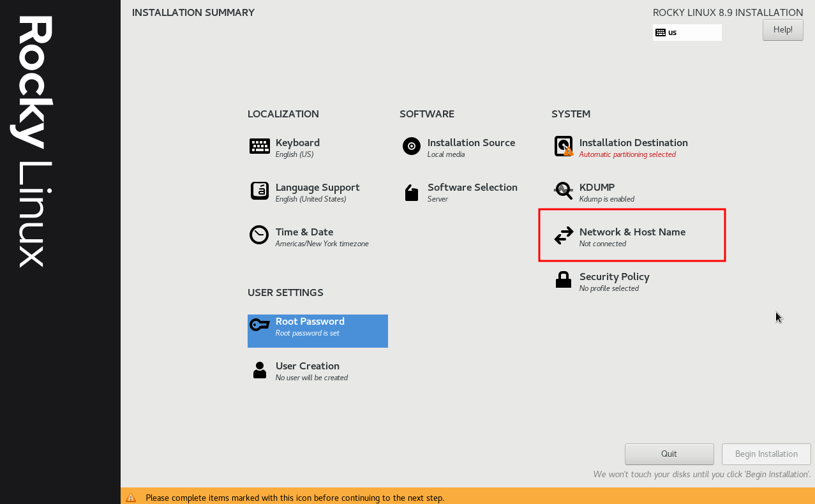Viewport: 815px width, 504px height.
Task: Click the 'Please complete items marked' warning message
Action: [295, 498]
